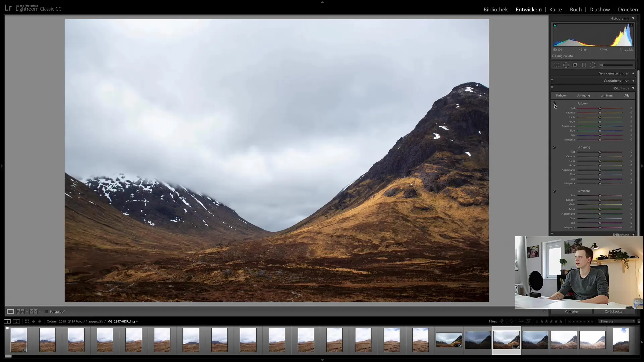Open the Karte module
This screenshot has height=362, width=644.
tap(555, 9)
